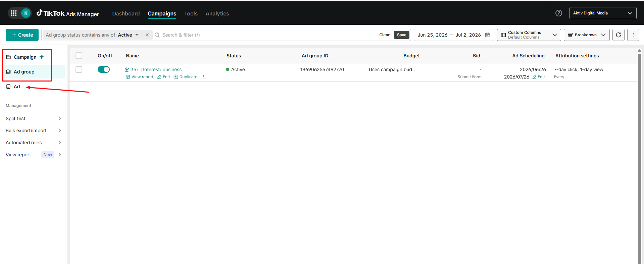Click the Attribution settings column header
Screen dimensions: 644x264
577,56
